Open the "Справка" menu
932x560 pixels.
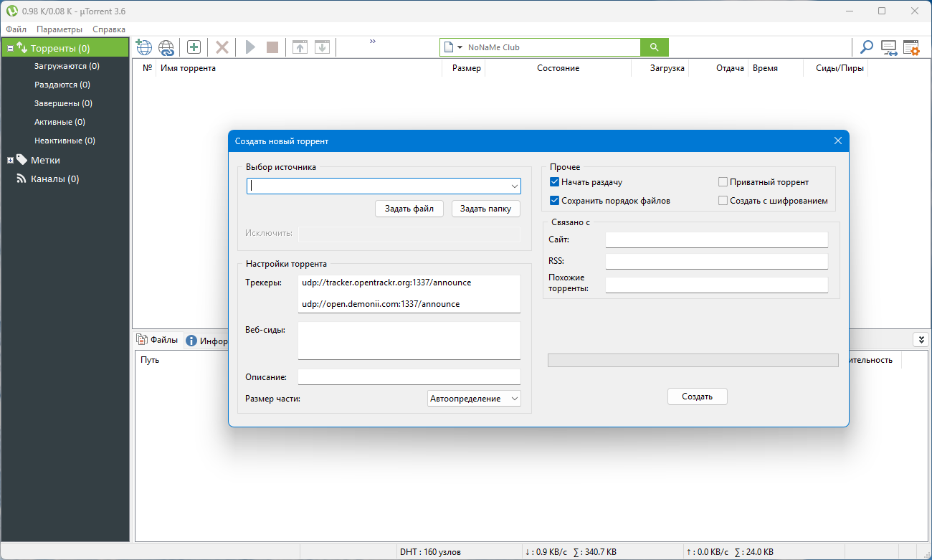tap(109, 29)
